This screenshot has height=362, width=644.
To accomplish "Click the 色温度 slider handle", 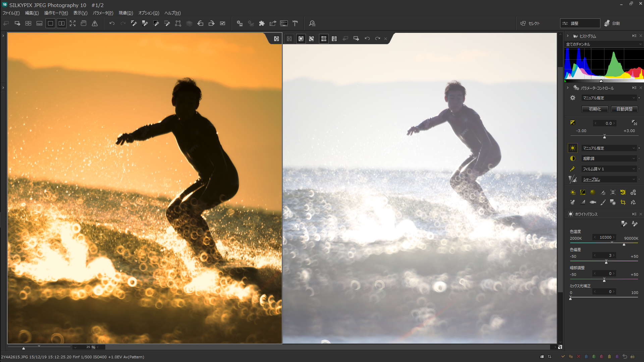I will (x=624, y=244).
